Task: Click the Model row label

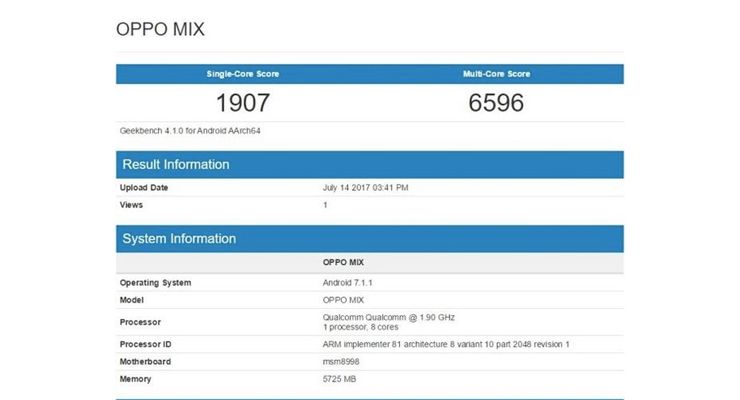Action: click(133, 300)
